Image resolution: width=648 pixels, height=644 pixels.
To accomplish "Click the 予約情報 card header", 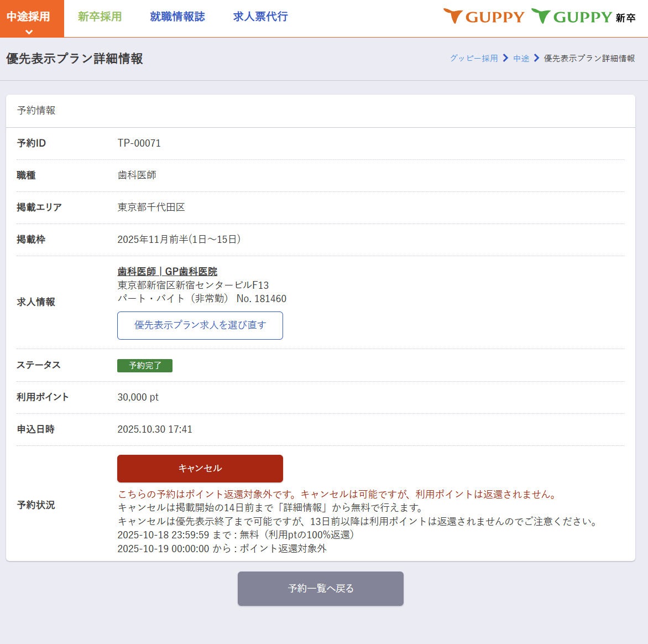I will pos(36,111).
